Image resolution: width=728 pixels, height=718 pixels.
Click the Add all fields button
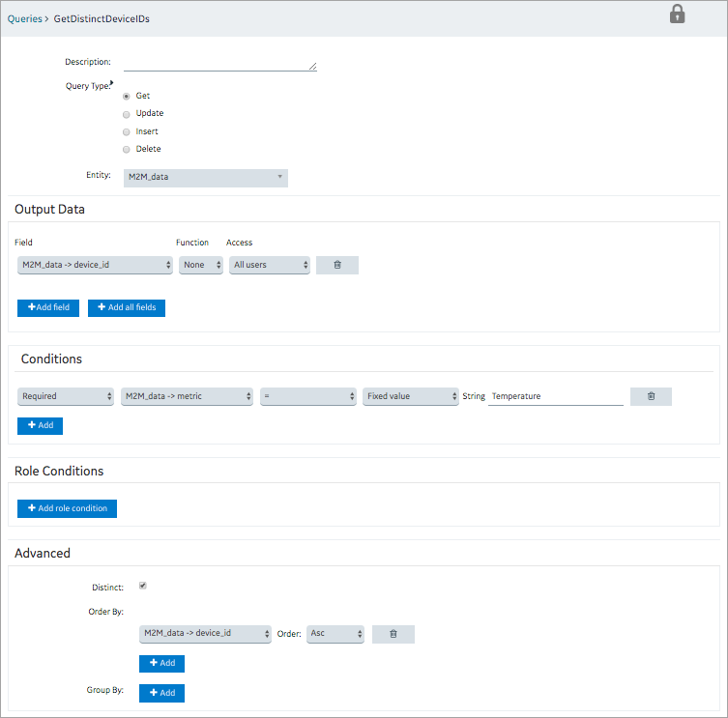[x=127, y=307]
